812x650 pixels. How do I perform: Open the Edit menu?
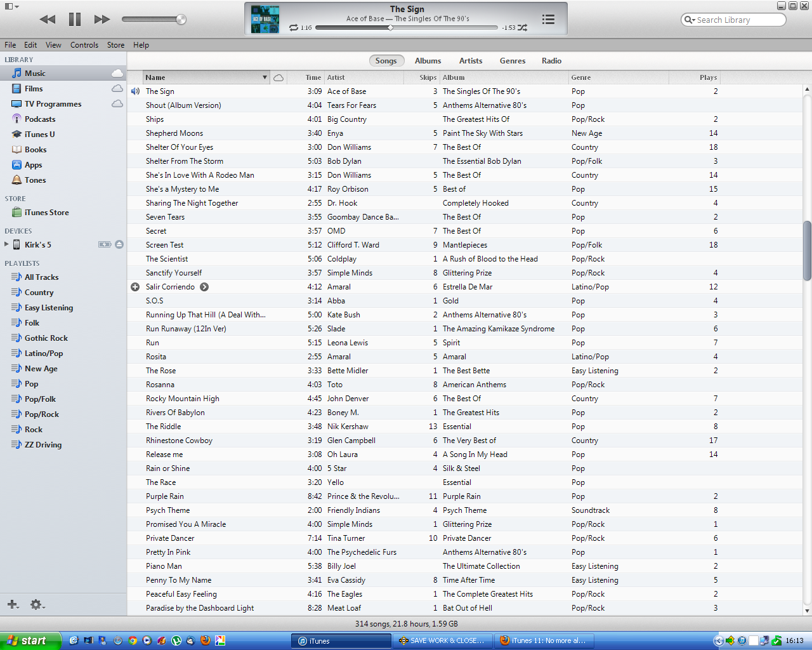click(30, 45)
